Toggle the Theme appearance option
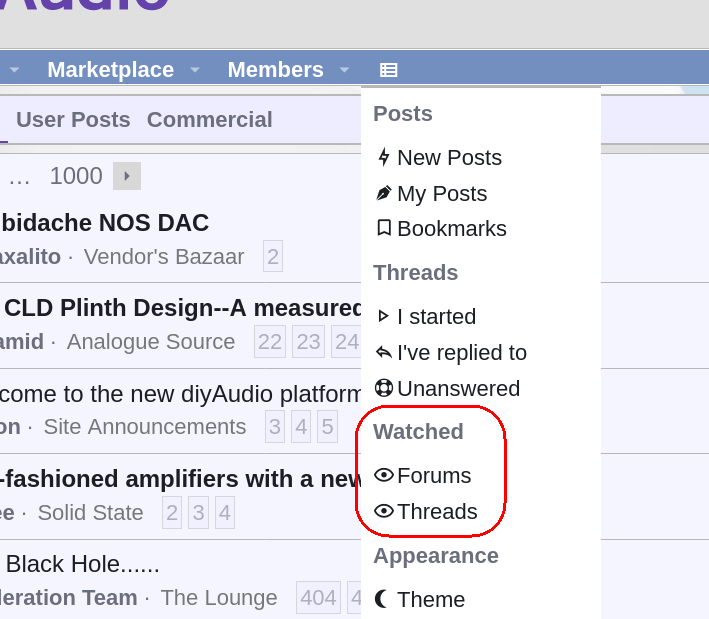709x619 pixels. click(431, 600)
